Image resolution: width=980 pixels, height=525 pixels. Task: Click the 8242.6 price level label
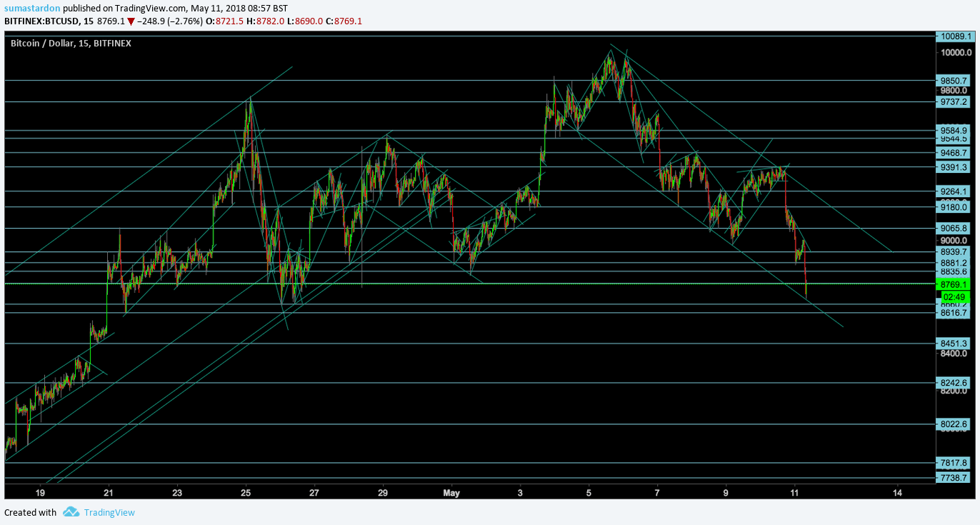[x=954, y=383]
